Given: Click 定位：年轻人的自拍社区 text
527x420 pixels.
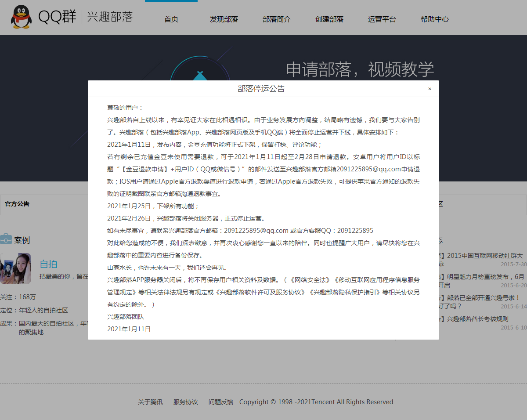Looking at the screenshot, I should [34, 310].
